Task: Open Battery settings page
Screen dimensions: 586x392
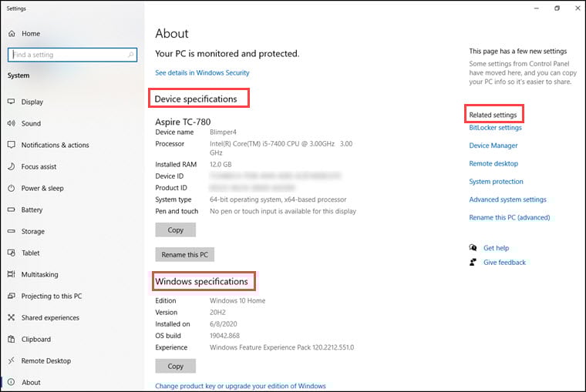Action: [32, 209]
